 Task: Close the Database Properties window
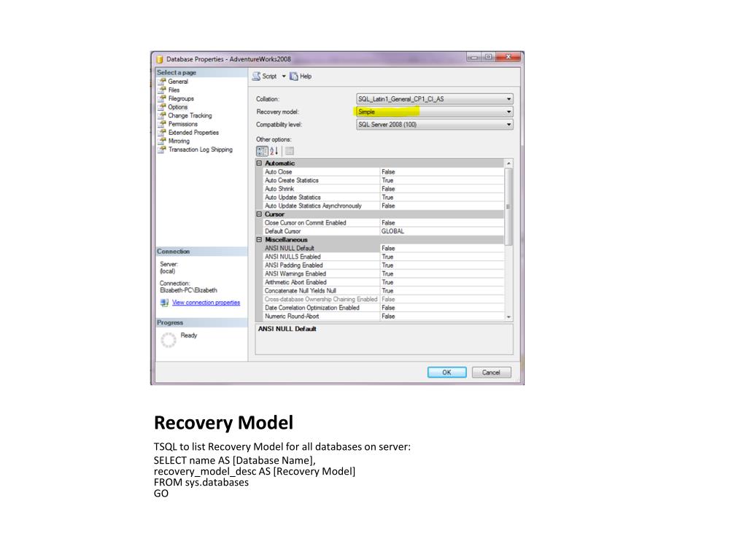[508, 57]
